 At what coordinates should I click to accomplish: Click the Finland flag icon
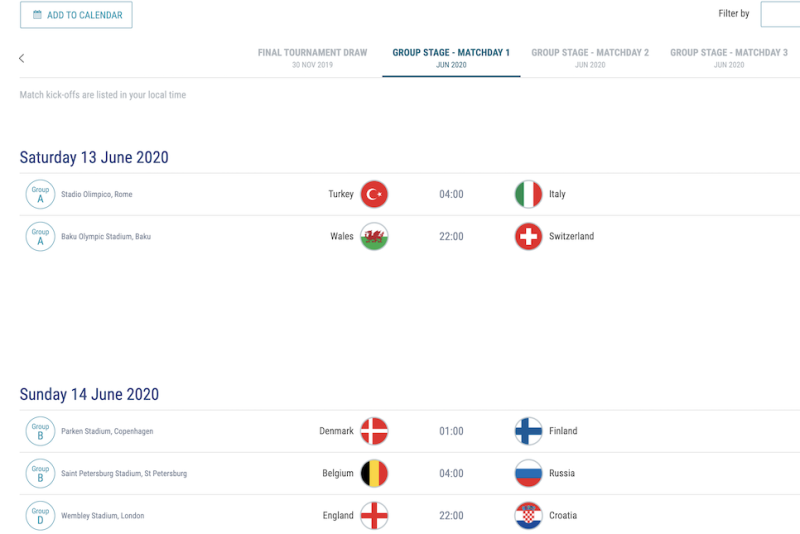[528, 431]
